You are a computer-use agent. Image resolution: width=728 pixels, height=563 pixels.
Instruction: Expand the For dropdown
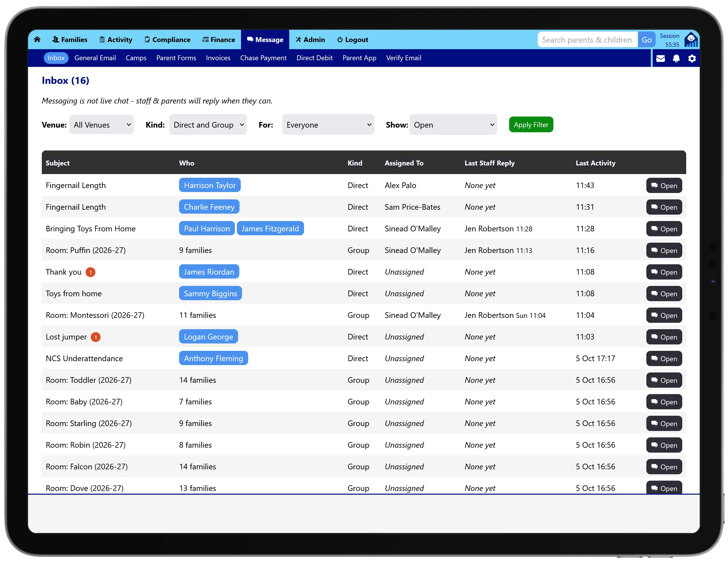328,125
